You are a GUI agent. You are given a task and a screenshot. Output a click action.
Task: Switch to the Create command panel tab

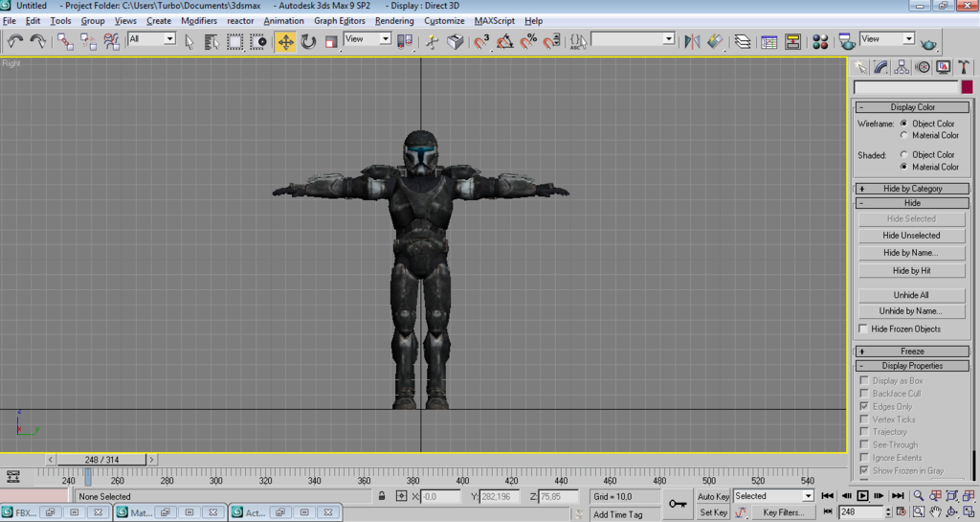pyautogui.click(x=860, y=67)
